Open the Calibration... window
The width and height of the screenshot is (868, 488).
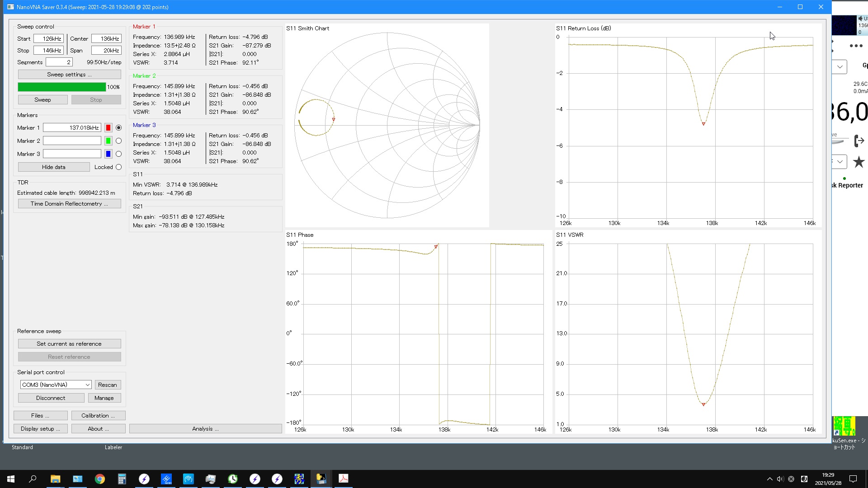point(98,416)
